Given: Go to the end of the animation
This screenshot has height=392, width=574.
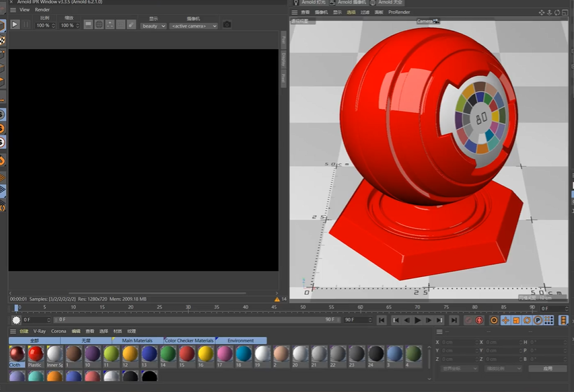Looking at the screenshot, I should tap(454, 320).
